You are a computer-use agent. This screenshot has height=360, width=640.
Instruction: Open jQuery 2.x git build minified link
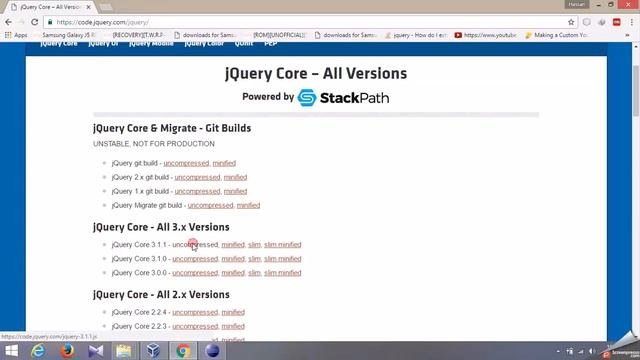click(x=236, y=177)
